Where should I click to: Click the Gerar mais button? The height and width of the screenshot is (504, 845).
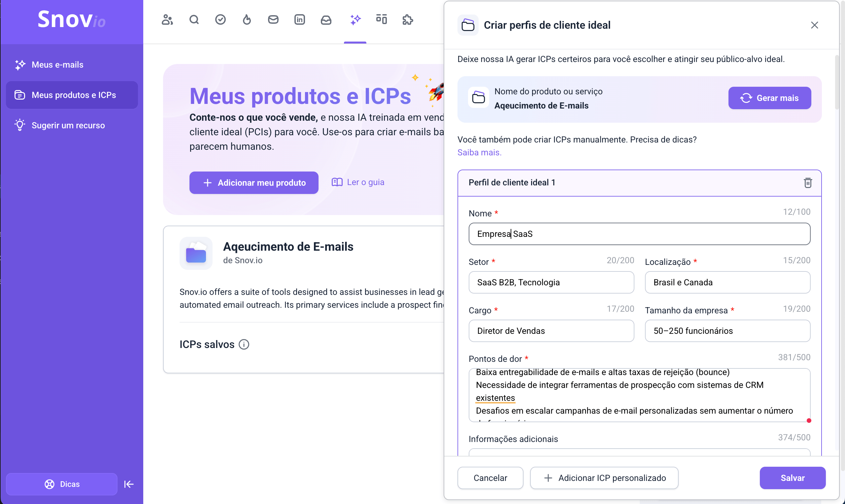(x=769, y=98)
